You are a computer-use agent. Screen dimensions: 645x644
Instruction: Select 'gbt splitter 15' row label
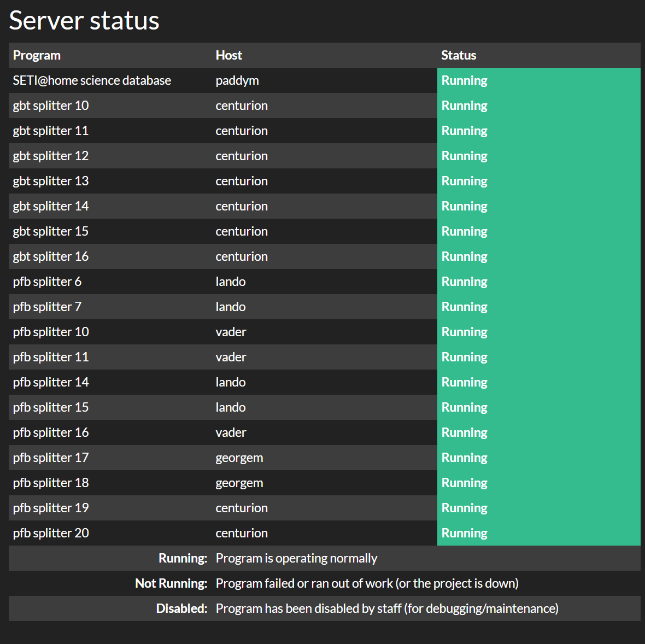coord(51,231)
